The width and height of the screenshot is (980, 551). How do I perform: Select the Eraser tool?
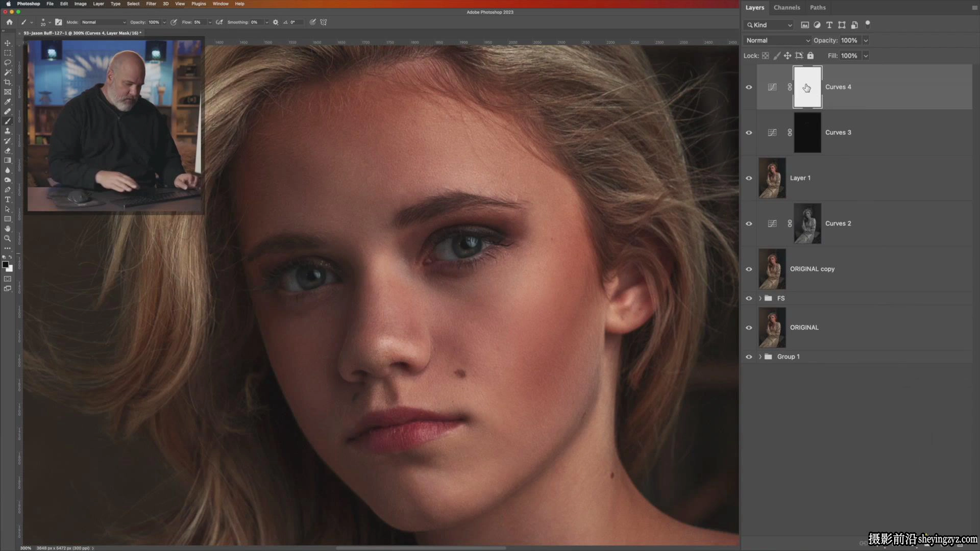(8, 151)
